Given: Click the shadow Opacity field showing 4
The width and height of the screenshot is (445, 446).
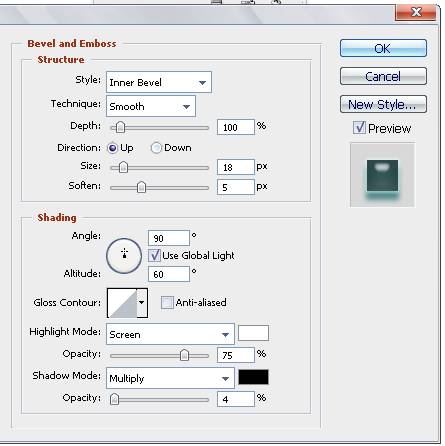Looking at the screenshot, I should coord(236,399).
